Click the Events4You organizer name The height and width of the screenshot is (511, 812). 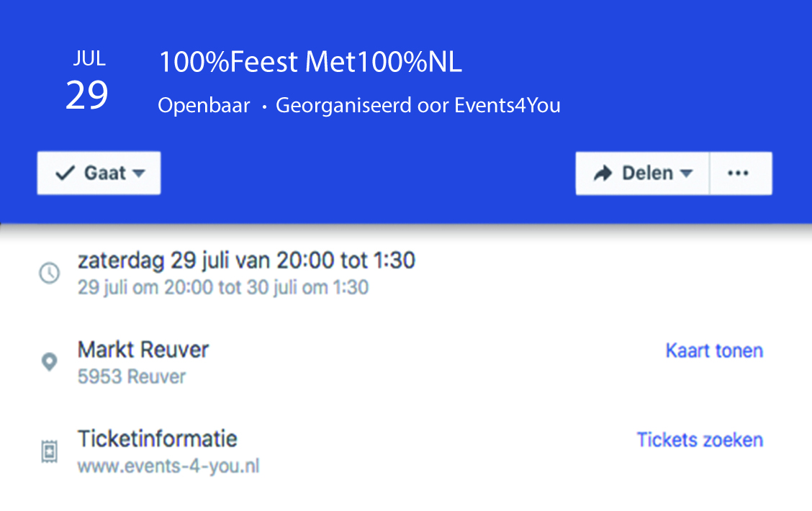click(507, 105)
